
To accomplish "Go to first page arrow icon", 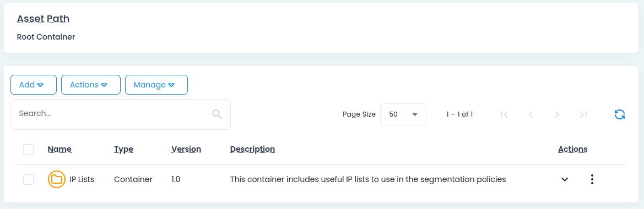I will [504, 114].
